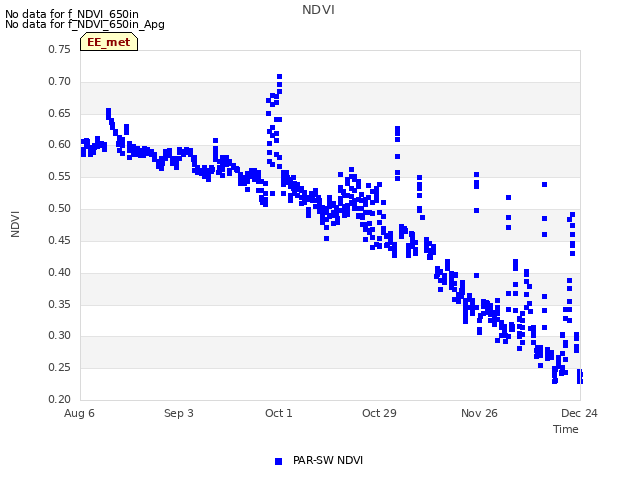Click the NDVI chart title
This screenshot has height=480, width=640.
pyautogui.click(x=318, y=10)
